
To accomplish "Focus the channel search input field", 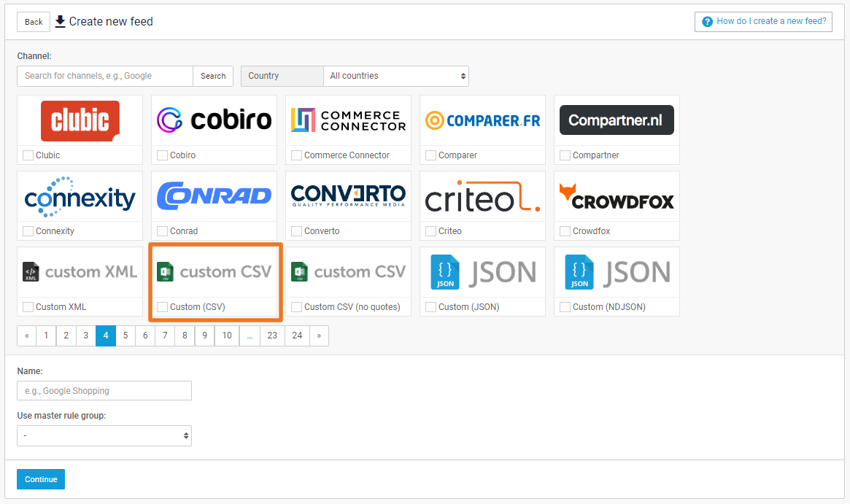I will pos(104,76).
